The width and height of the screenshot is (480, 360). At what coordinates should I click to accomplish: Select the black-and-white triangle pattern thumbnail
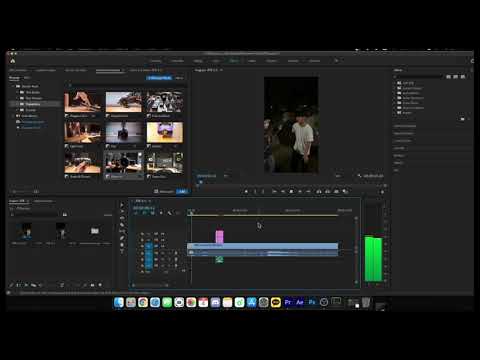click(165, 102)
